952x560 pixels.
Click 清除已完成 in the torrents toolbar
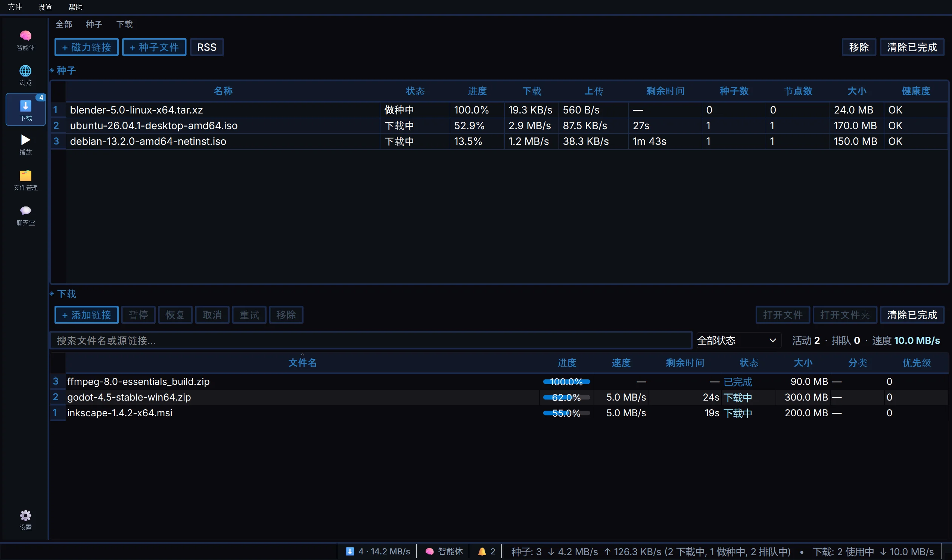(912, 47)
